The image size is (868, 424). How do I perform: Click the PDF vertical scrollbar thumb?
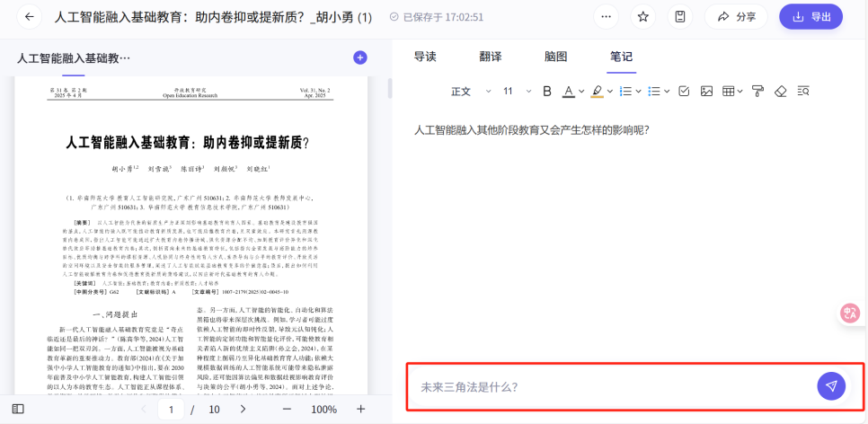[x=390, y=89]
